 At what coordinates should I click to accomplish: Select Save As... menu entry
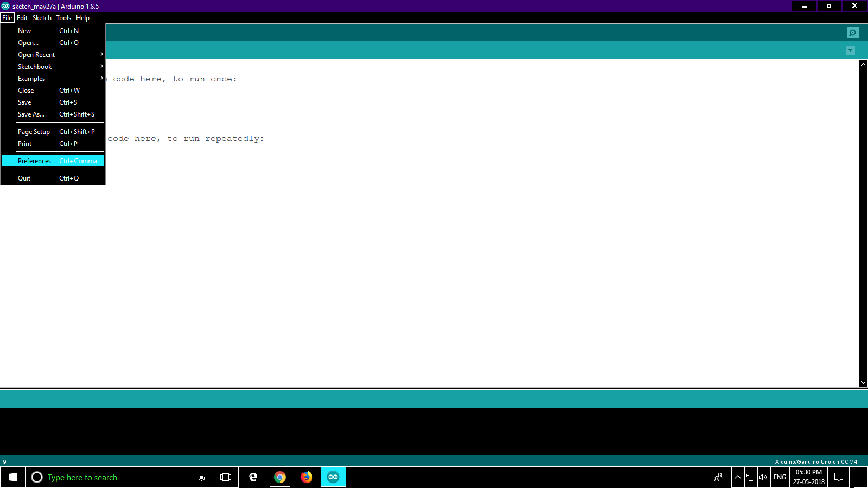[x=53, y=114]
